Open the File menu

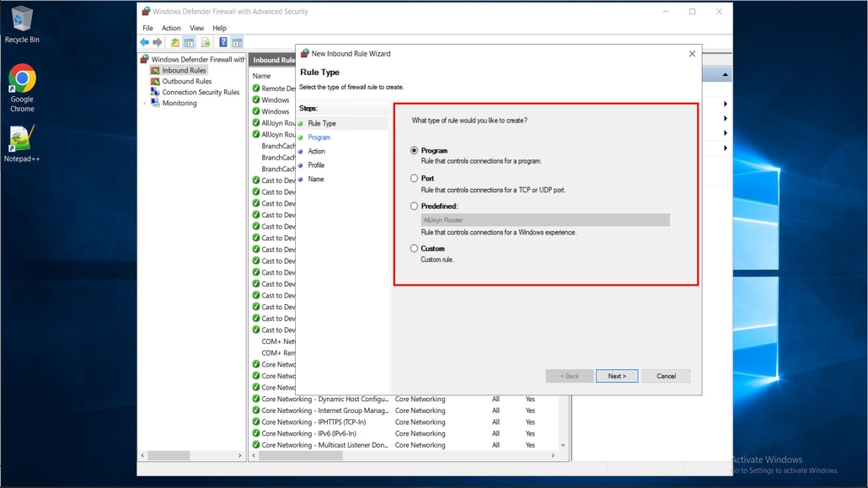tap(147, 28)
